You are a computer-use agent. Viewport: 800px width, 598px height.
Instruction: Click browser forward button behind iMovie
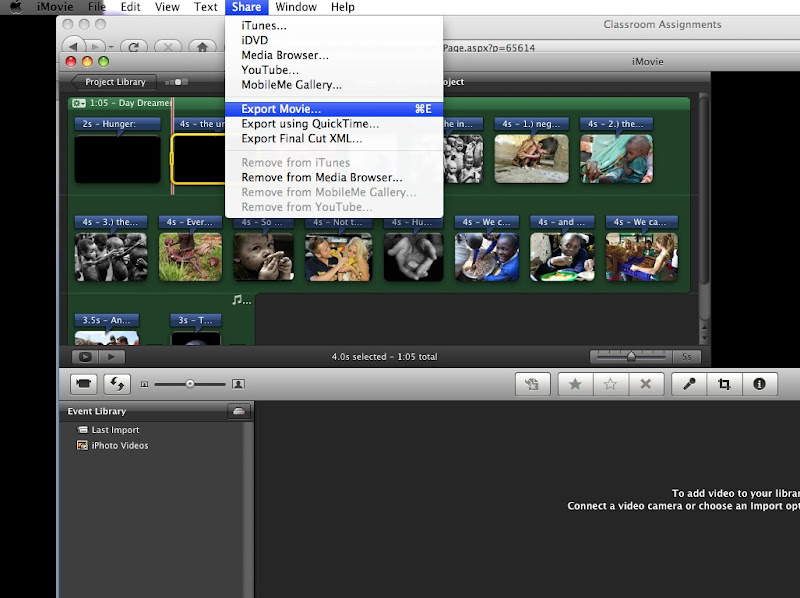pos(94,47)
